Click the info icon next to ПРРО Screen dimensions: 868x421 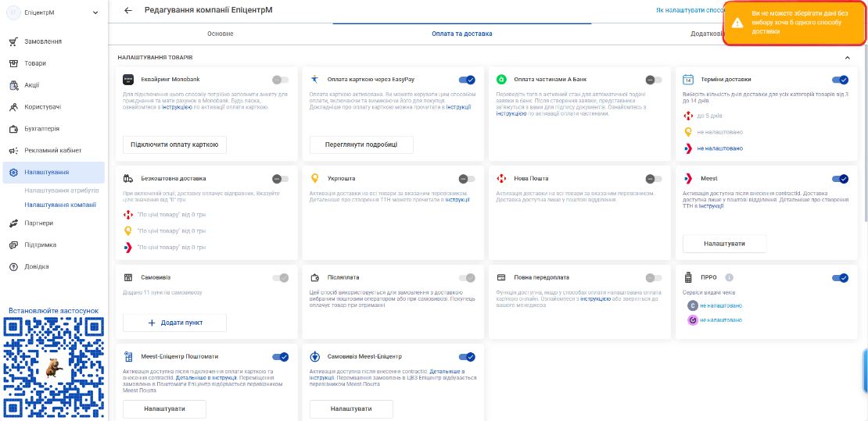point(729,278)
